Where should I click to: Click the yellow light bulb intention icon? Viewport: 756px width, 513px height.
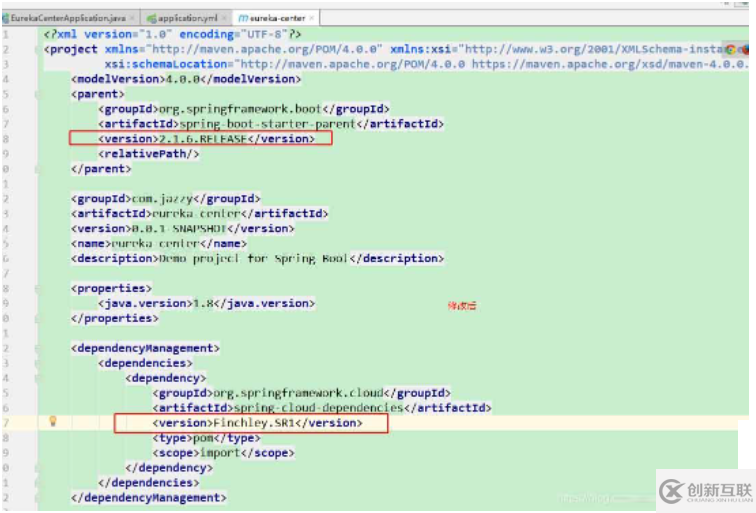53,421
